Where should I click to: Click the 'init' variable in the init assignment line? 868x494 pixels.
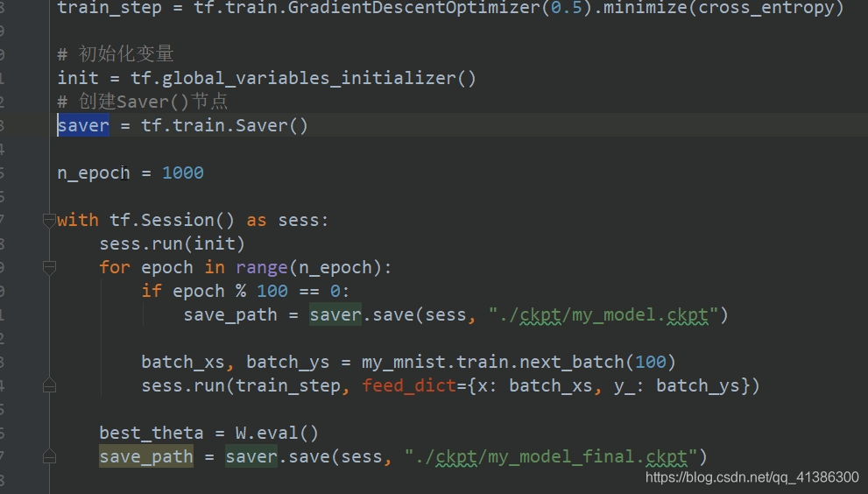[78, 78]
